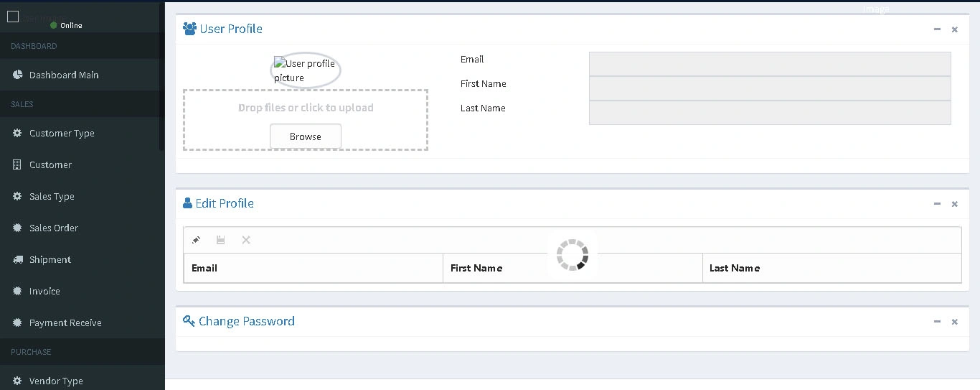Collapse the Edit Profile panel
The image size is (980, 390).
pos(937,204)
